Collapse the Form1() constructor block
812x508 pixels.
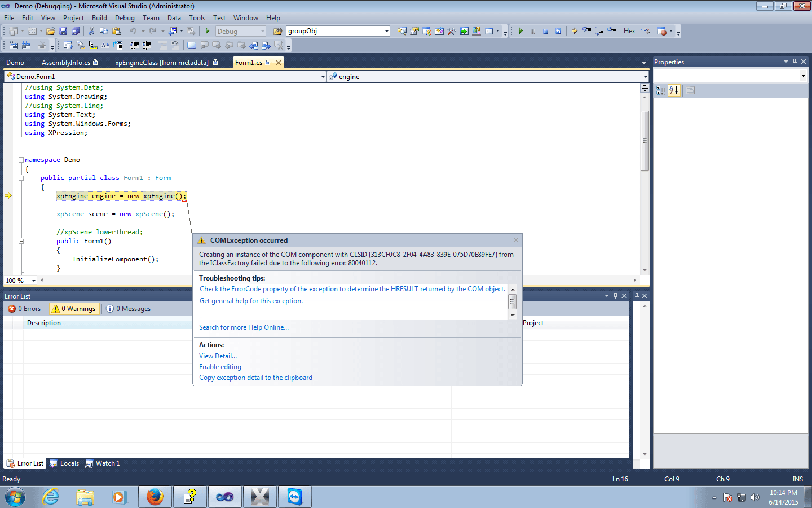point(21,241)
